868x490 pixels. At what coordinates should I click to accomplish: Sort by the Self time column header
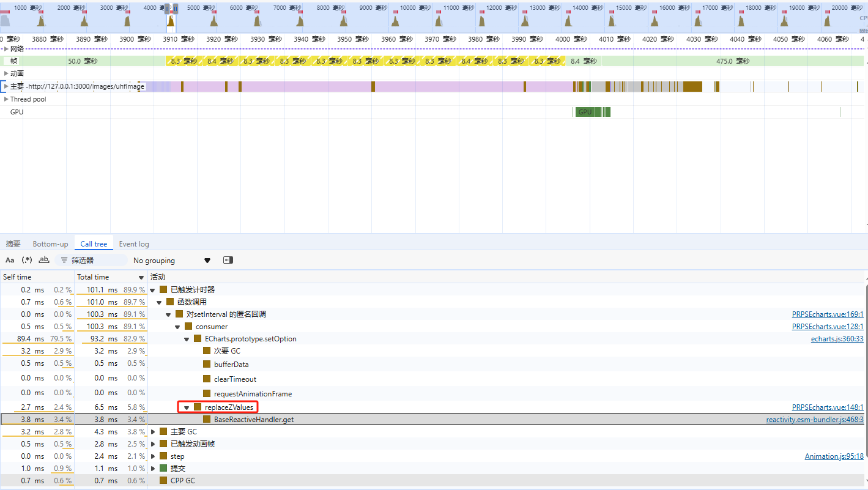tap(17, 277)
